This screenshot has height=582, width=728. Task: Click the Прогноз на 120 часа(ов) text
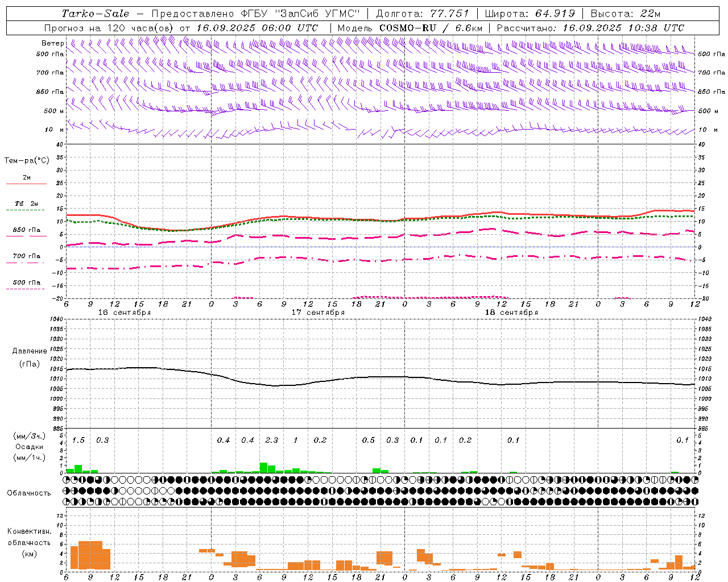[110, 28]
